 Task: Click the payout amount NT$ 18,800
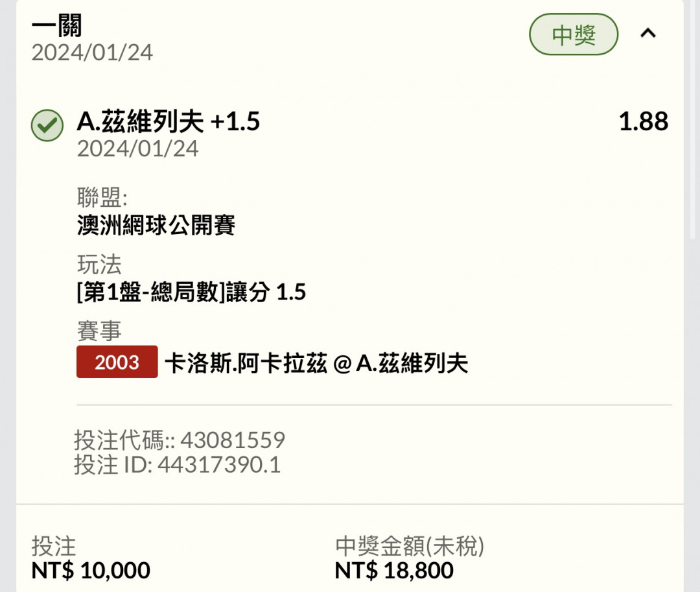coord(394,570)
